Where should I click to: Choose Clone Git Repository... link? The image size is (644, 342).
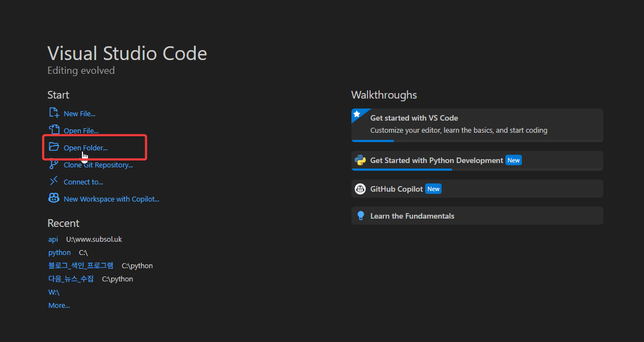[98, 165]
